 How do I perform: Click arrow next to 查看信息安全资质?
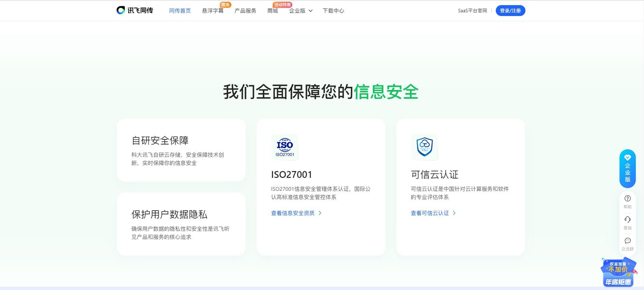point(320,213)
